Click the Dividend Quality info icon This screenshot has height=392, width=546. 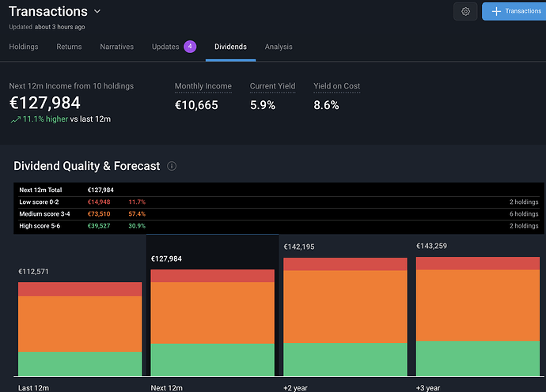pos(172,167)
